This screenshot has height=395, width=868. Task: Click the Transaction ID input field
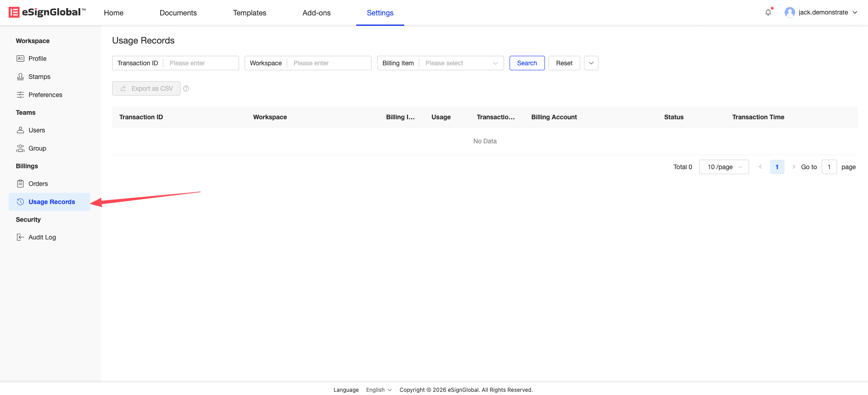click(201, 63)
